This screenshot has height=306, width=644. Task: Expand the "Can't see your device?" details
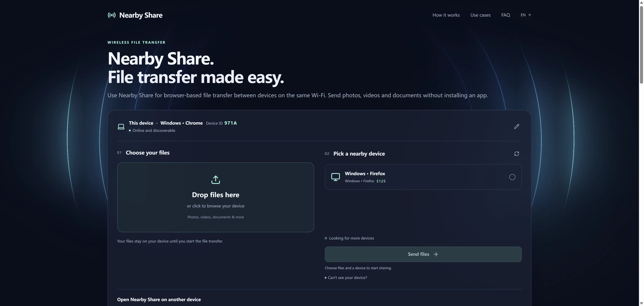point(346,277)
